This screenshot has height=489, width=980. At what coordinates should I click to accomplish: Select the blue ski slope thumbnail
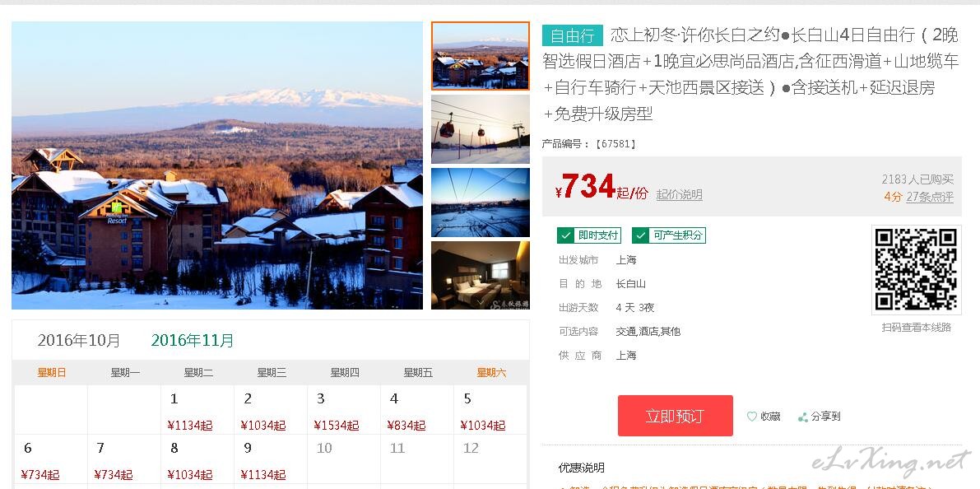[x=480, y=203]
